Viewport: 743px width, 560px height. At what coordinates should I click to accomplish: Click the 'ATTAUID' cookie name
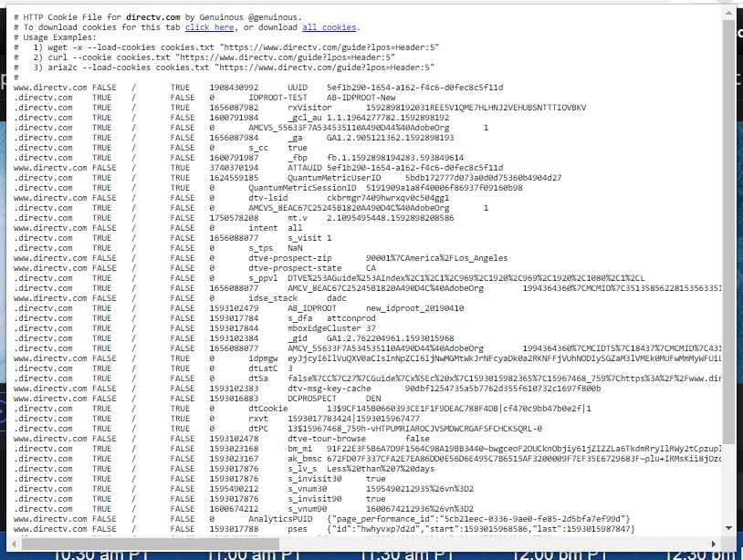pyautogui.click(x=305, y=168)
